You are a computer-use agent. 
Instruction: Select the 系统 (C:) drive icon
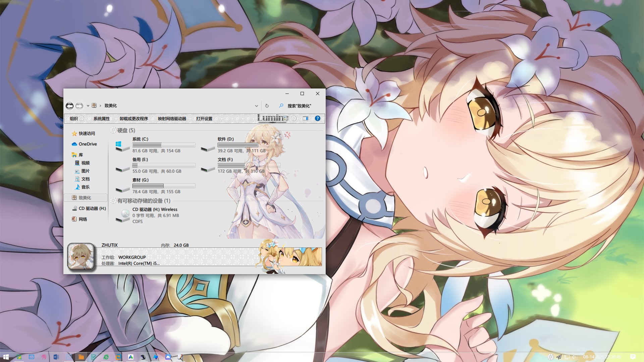[x=122, y=146]
